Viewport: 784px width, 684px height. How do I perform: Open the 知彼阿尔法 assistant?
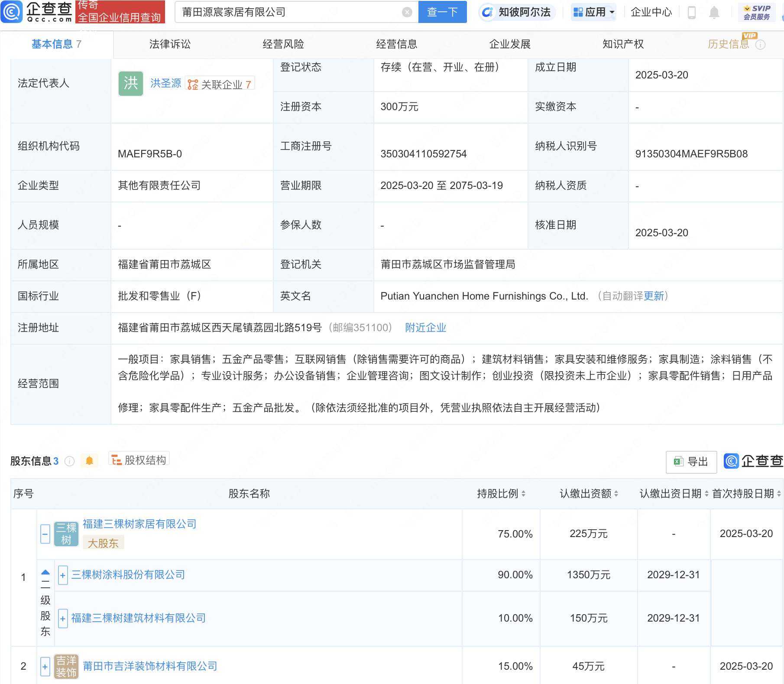pyautogui.click(x=517, y=12)
